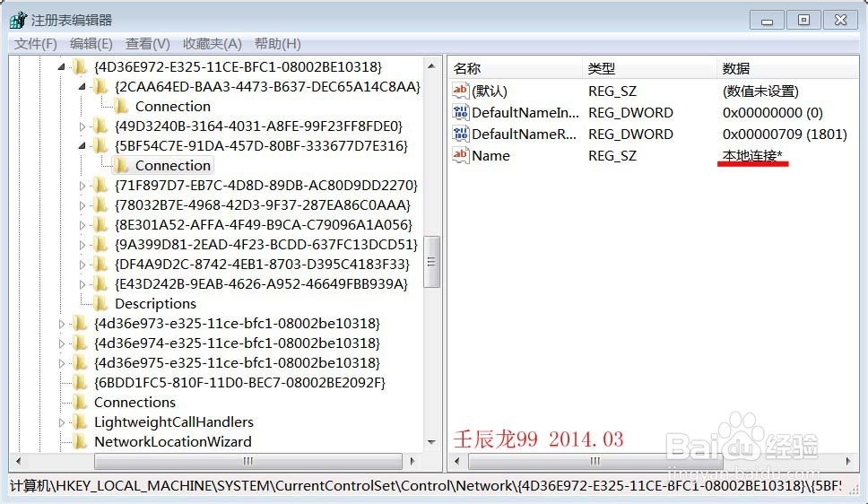
Task: Expand the {4d36e974-e325-11ce-bfc1-08002be10318} key
Action: [62, 343]
